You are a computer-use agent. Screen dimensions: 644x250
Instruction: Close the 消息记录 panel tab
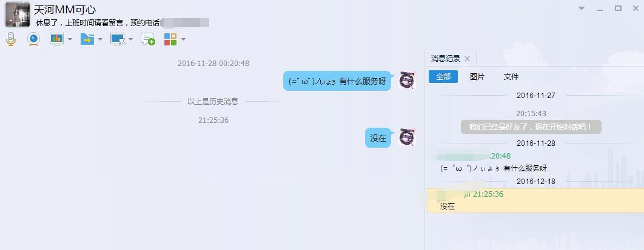(467, 59)
